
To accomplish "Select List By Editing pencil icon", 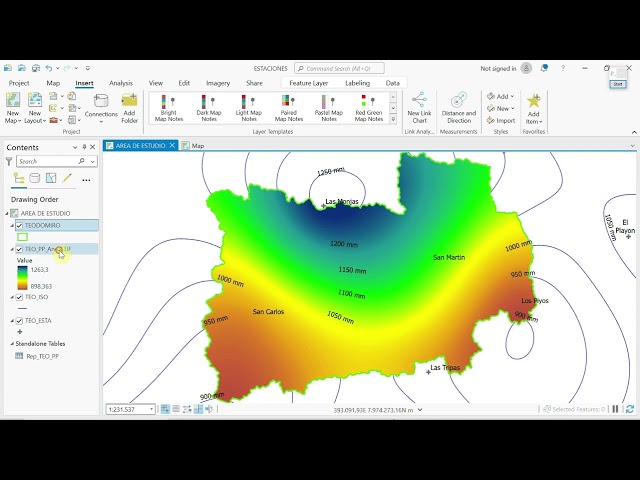I will 67,178.
